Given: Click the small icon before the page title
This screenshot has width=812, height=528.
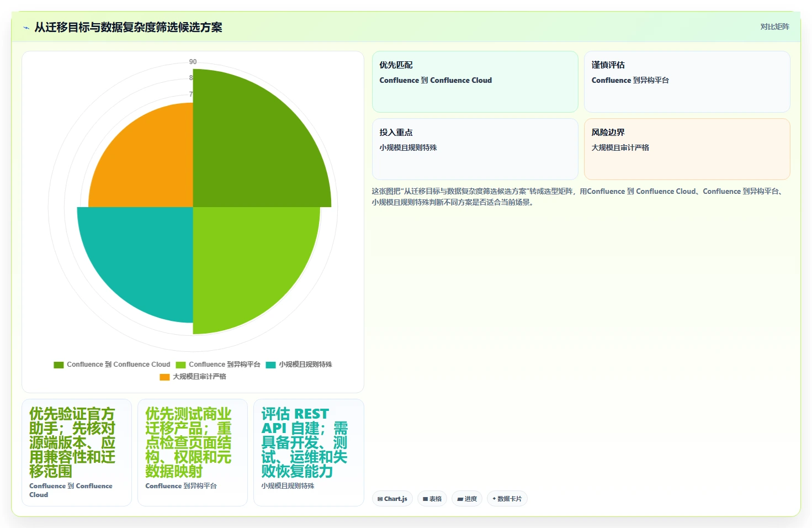Looking at the screenshot, I should 26,28.
